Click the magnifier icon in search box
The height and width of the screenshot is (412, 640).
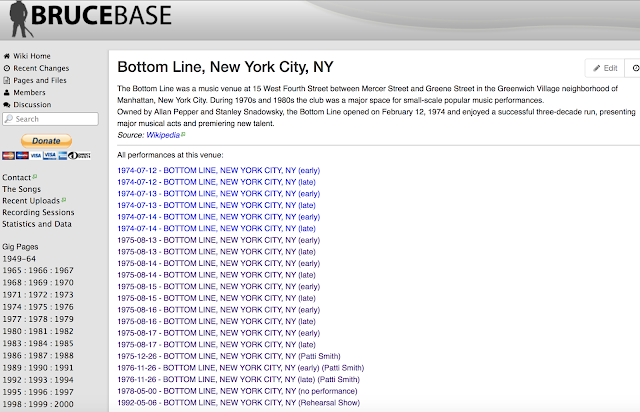(9, 119)
